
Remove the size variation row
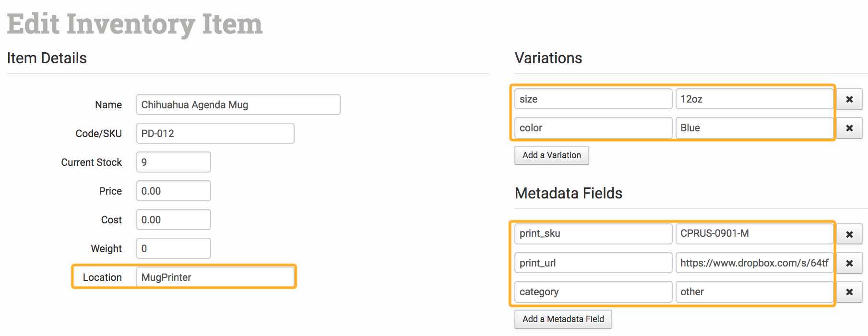[x=849, y=99]
